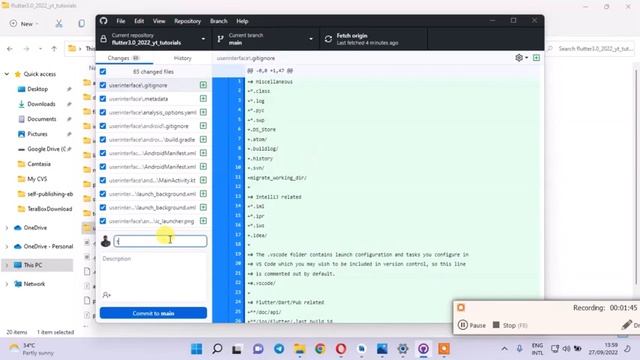Image resolution: width=640 pixels, height=360 pixels.
Task: Open Telegram from the taskbar
Action: pyautogui.click(x=279, y=349)
